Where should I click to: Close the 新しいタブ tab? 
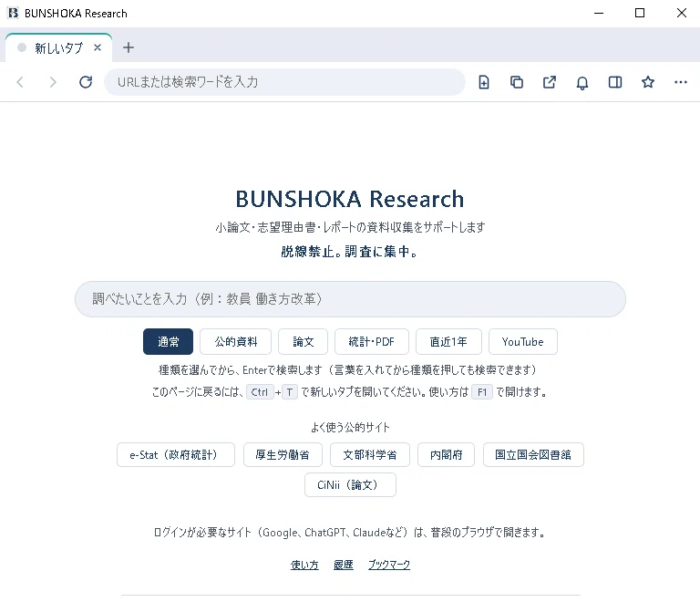tap(98, 47)
